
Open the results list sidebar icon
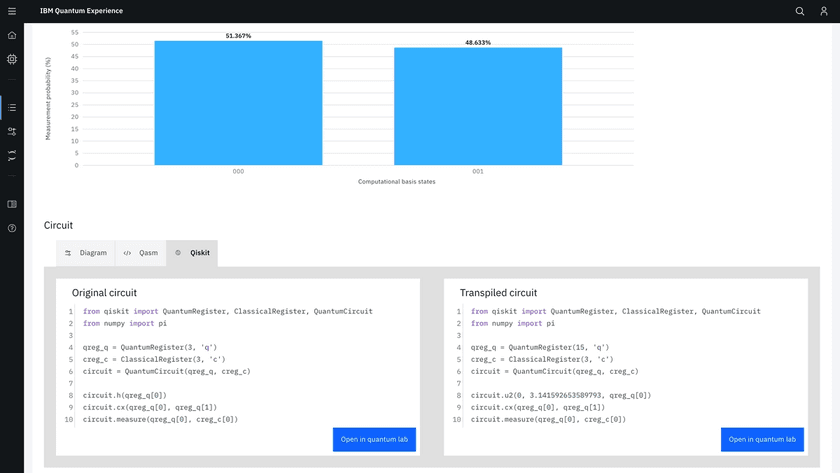click(12, 108)
